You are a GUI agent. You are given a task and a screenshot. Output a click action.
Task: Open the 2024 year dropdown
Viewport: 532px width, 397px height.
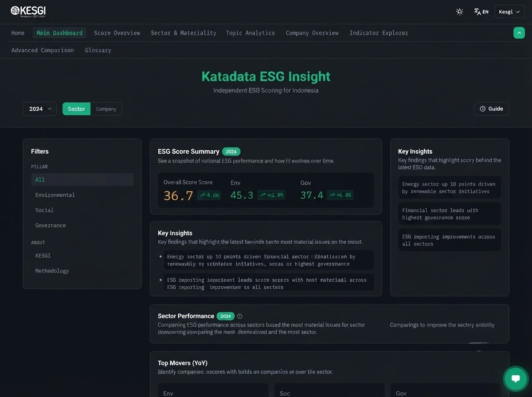click(40, 109)
